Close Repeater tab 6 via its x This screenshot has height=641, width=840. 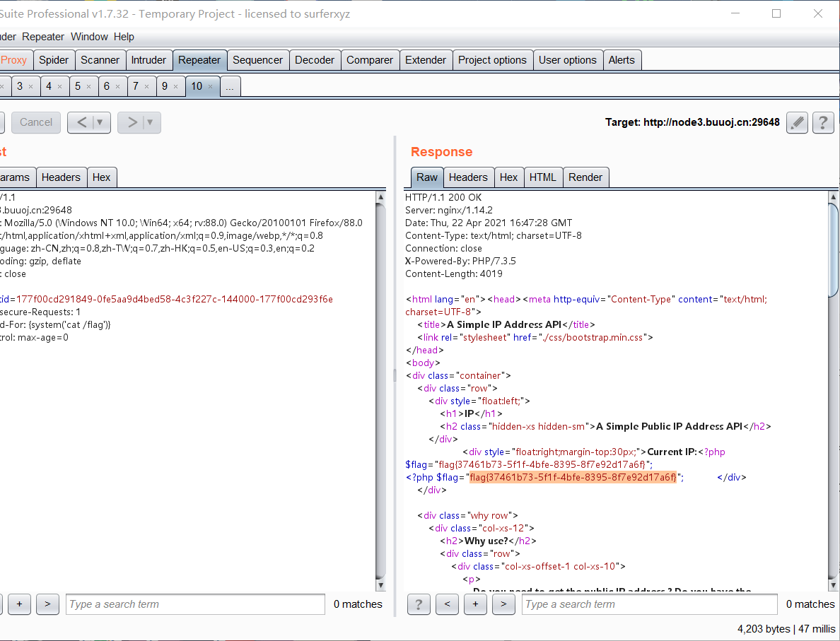117,86
